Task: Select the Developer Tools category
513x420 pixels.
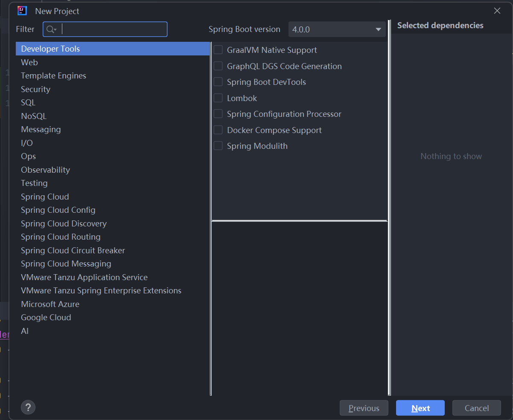Action: 113,49
